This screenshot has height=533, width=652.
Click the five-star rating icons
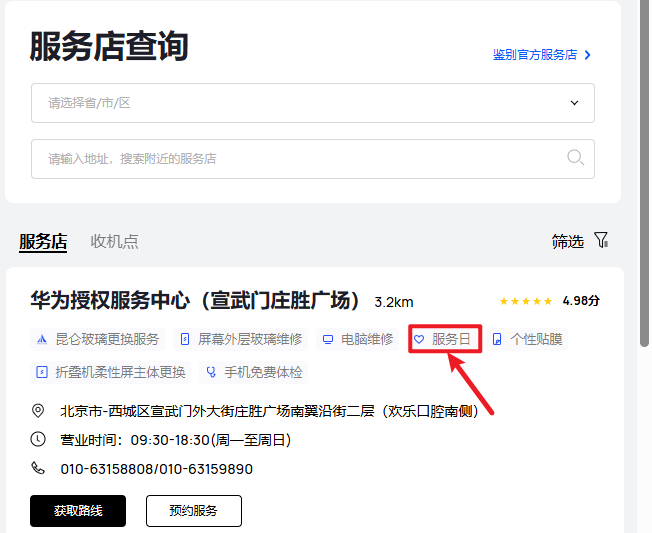526,301
